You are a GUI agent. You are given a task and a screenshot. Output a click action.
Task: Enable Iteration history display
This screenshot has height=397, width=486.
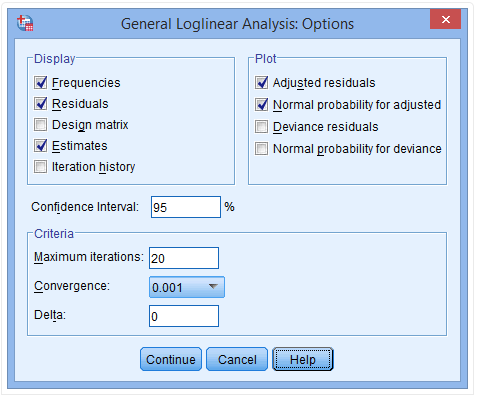[41, 167]
